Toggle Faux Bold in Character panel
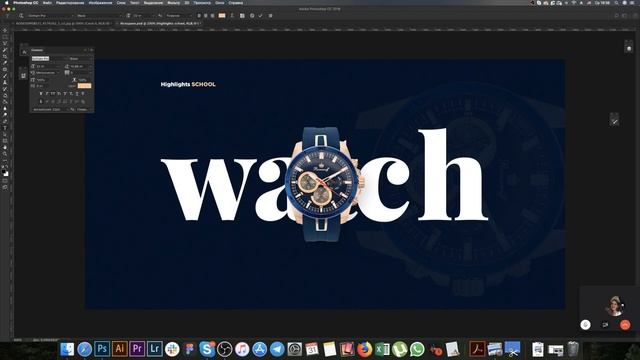 click(x=41, y=94)
